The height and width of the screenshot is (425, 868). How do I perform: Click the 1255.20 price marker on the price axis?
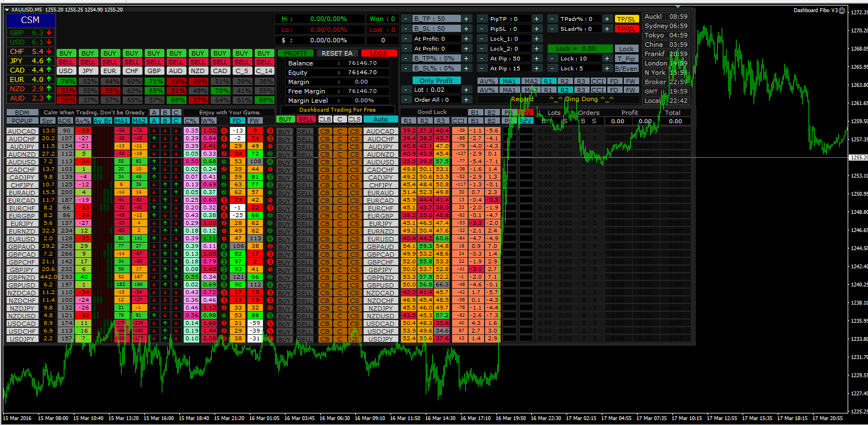pyautogui.click(x=859, y=158)
